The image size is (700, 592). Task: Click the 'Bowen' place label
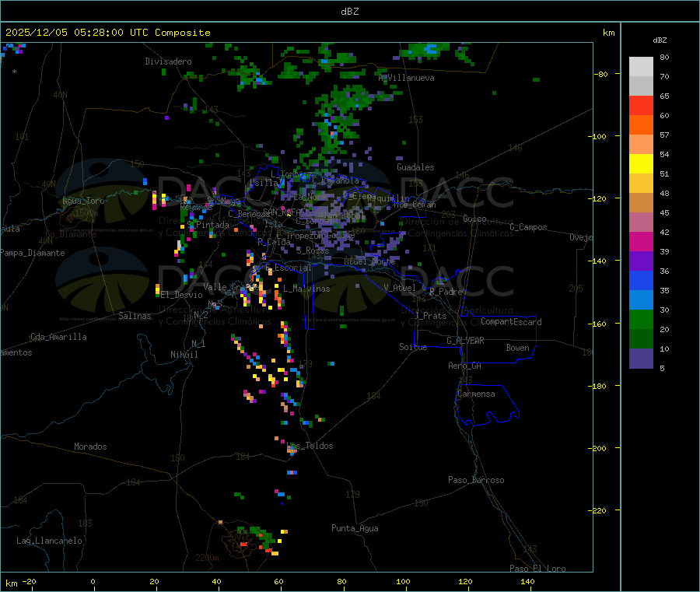point(517,348)
